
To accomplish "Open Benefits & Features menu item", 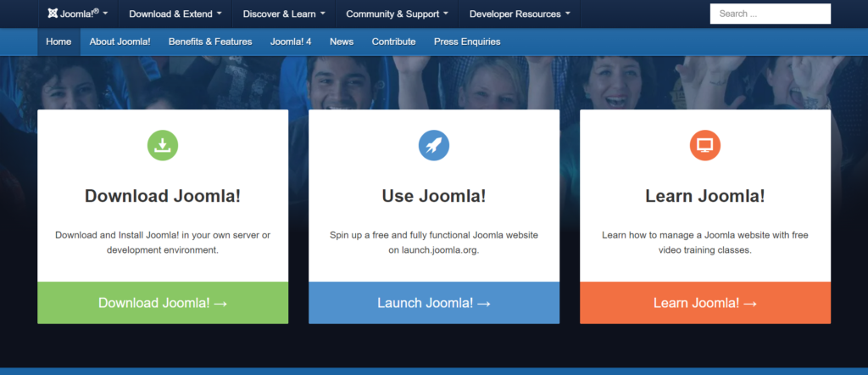I will [210, 42].
